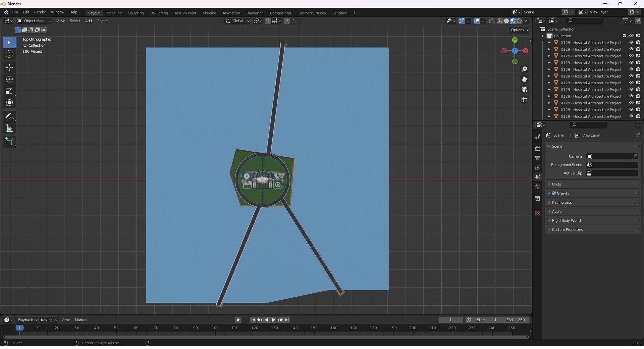644x349 pixels.
Task: Jump to the timeline end frame
Action: tap(287, 320)
